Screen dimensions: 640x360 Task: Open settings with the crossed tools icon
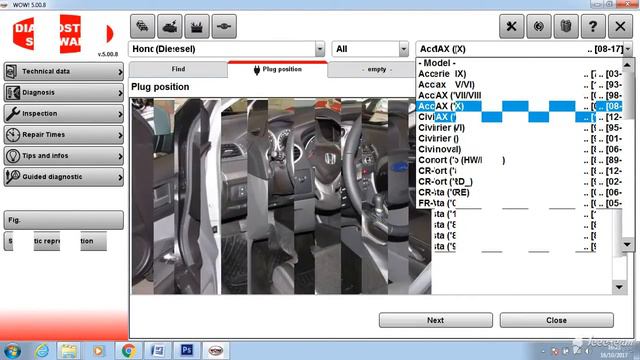coord(511,27)
